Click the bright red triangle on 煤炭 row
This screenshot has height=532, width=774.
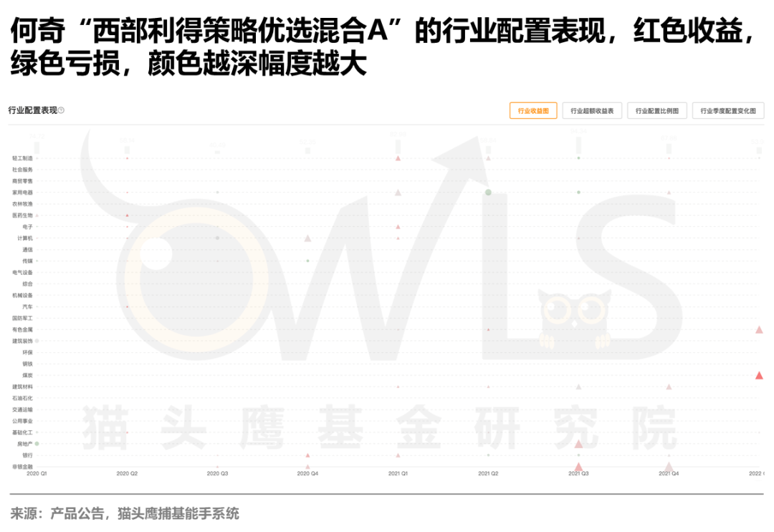[x=759, y=375]
